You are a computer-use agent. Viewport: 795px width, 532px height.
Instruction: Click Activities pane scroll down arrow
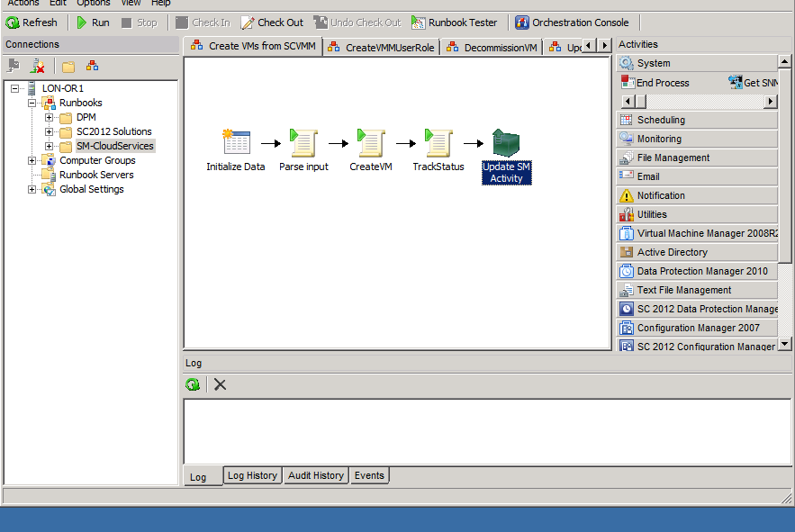pos(784,344)
